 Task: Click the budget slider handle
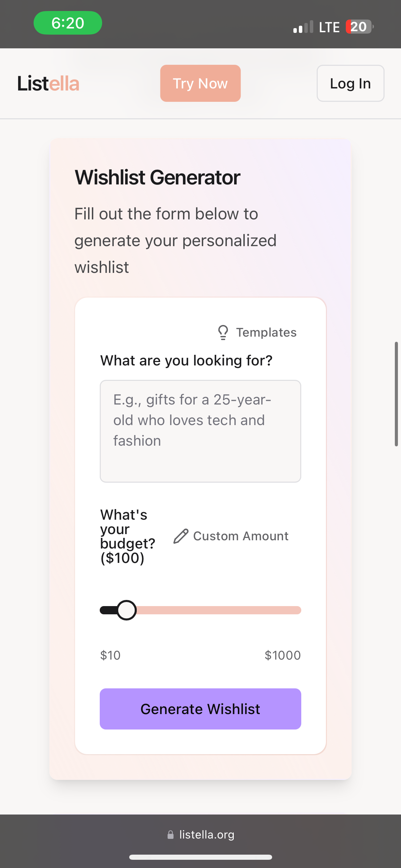click(x=126, y=610)
